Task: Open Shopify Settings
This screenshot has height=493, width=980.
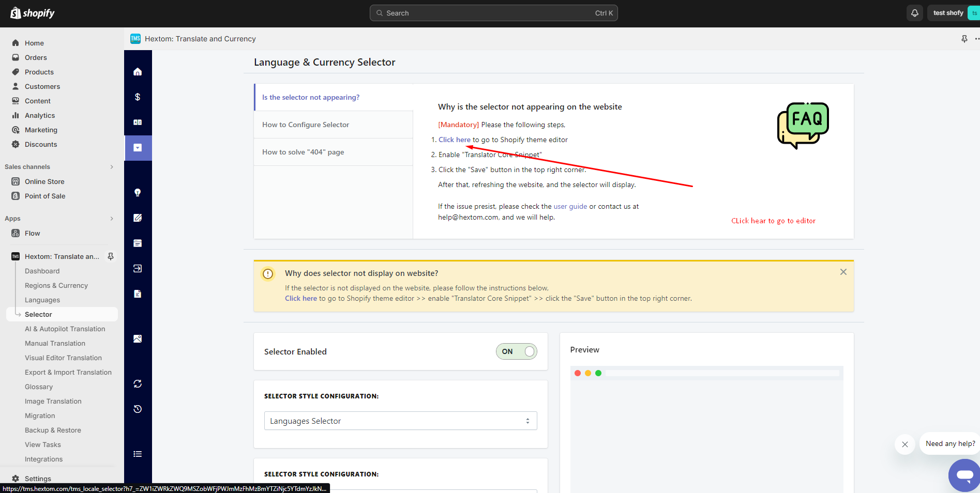Action: (38, 479)
